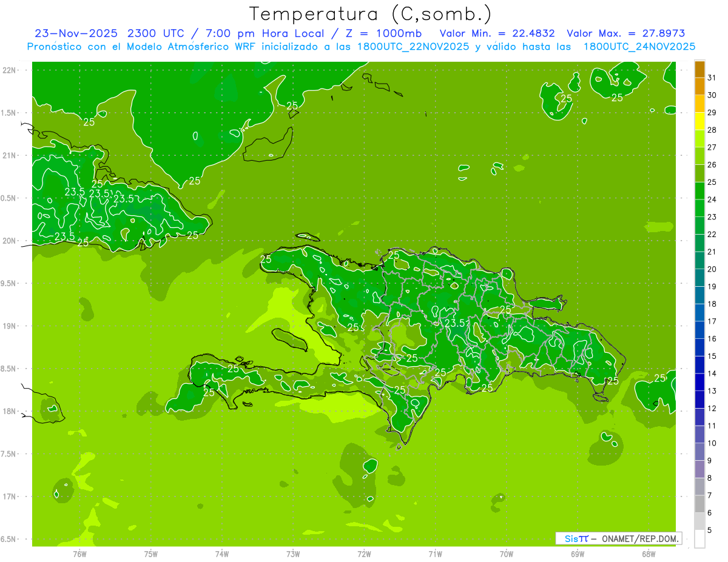Click color scale value "28"
Image resolution: width=728 pixels, height=562 pixels.
(712, 130)
